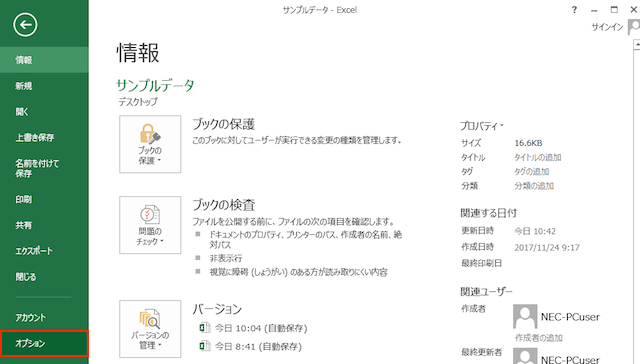Viewport: 640px width, 364px height.
Task: Open the ブックの保護 protect workbook button
Action: (x=150, y=144)
